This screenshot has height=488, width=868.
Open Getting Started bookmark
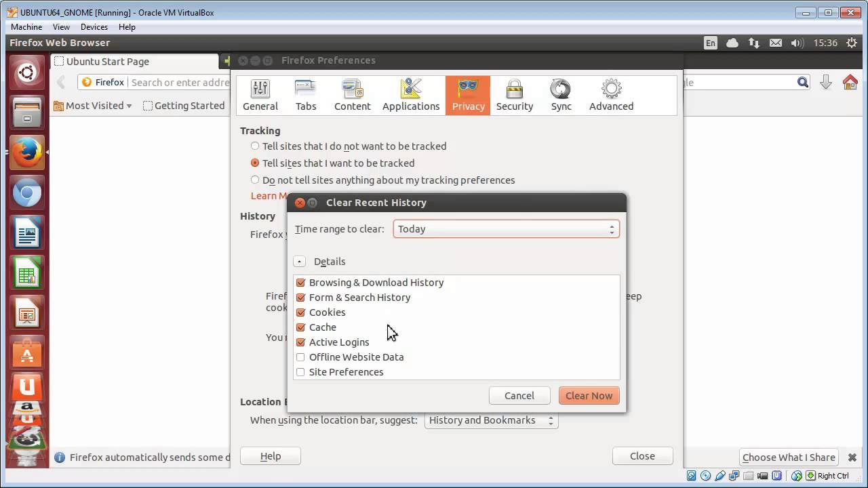pyautogui.click(x=184, y=106)
